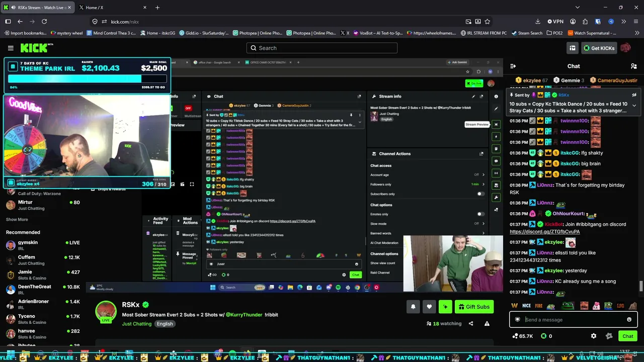Open the Kick sidebar hamburger menu
The height and width of the screenshot is (362, 644).
pos(11,48)
